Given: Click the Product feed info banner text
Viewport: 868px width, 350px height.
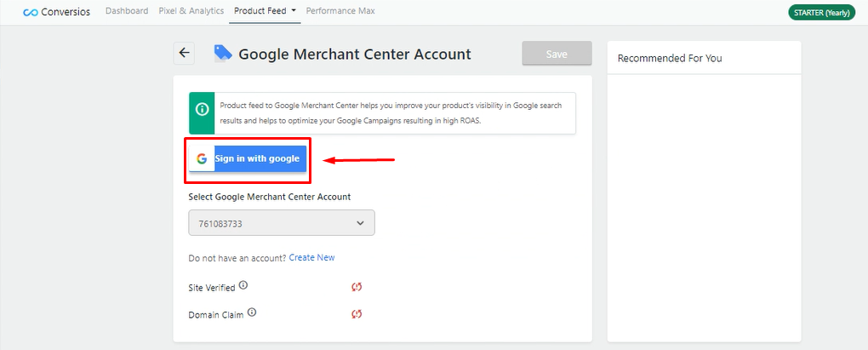Looking at the screenshot, I should pyautogui.click(x=391, y=113).
